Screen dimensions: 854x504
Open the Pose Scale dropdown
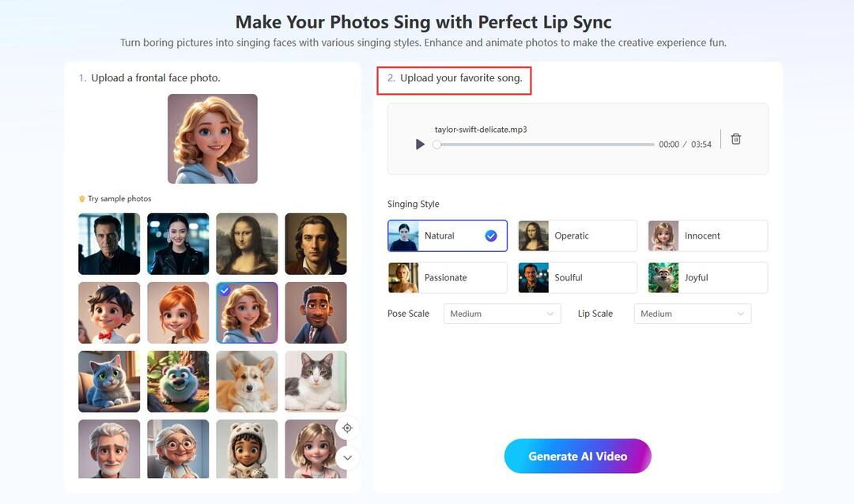(502, 314)
